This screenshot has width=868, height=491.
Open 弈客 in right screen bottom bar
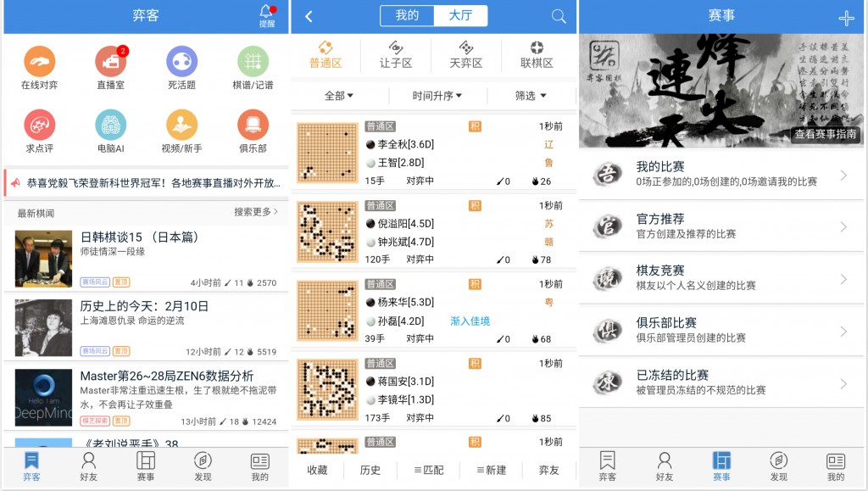click(607, 466)
